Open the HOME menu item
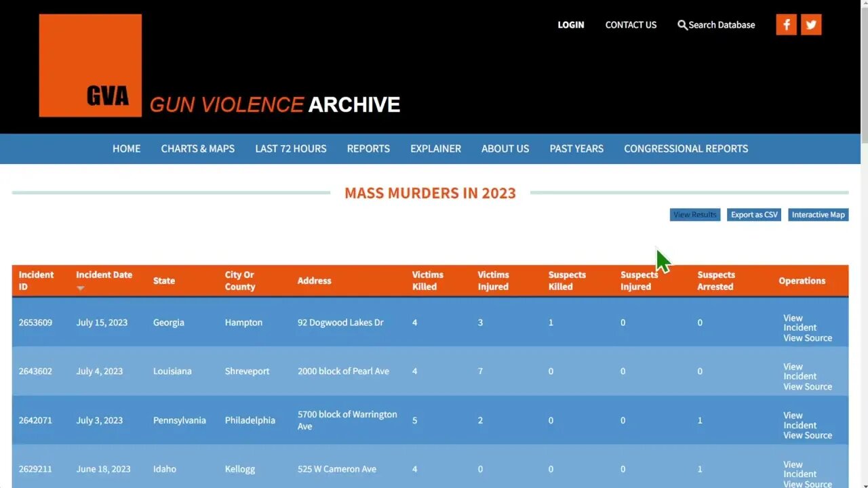Viewport: 868px width, 488px height. [126, 148]
